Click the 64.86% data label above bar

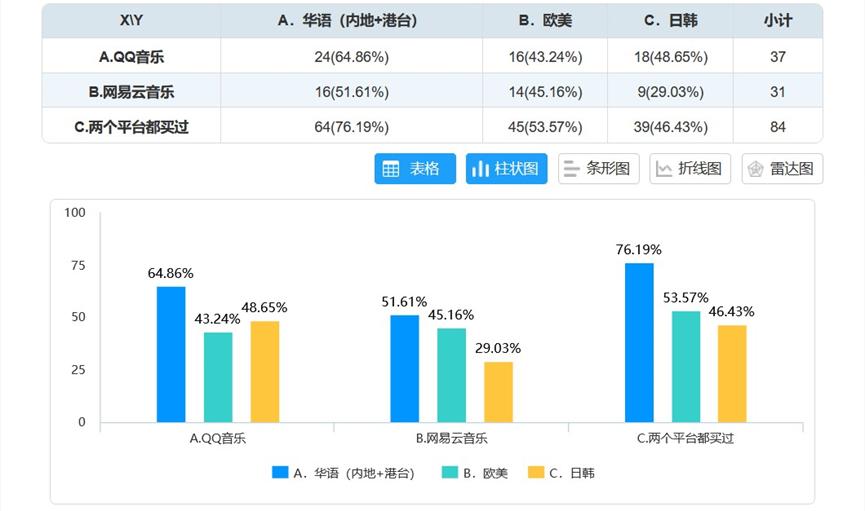[170, 273]
